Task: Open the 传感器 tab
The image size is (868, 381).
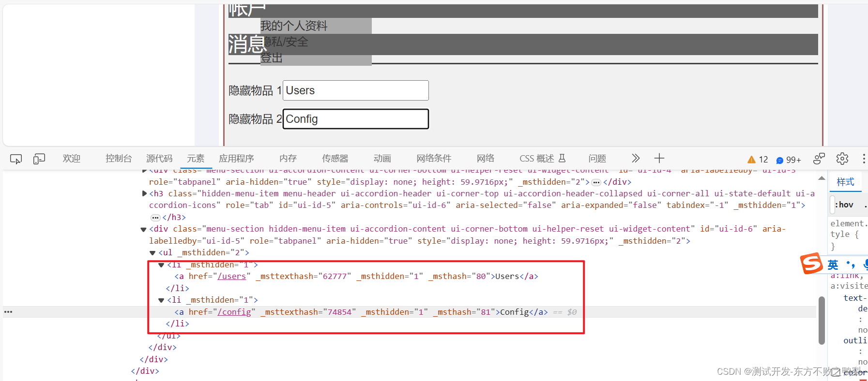Action: point(335,159)
